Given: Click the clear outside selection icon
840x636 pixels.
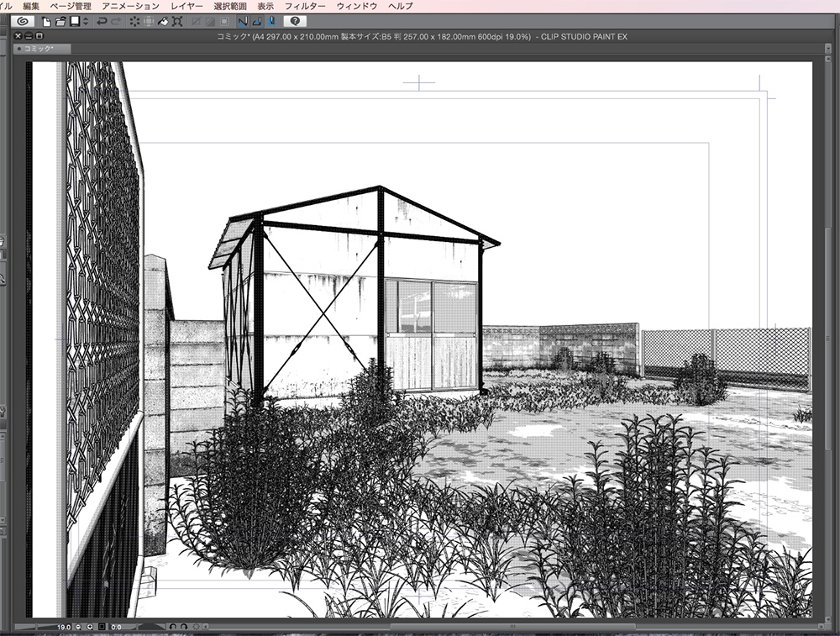Looking at the screenshot, I should click(x=149, y=22).
